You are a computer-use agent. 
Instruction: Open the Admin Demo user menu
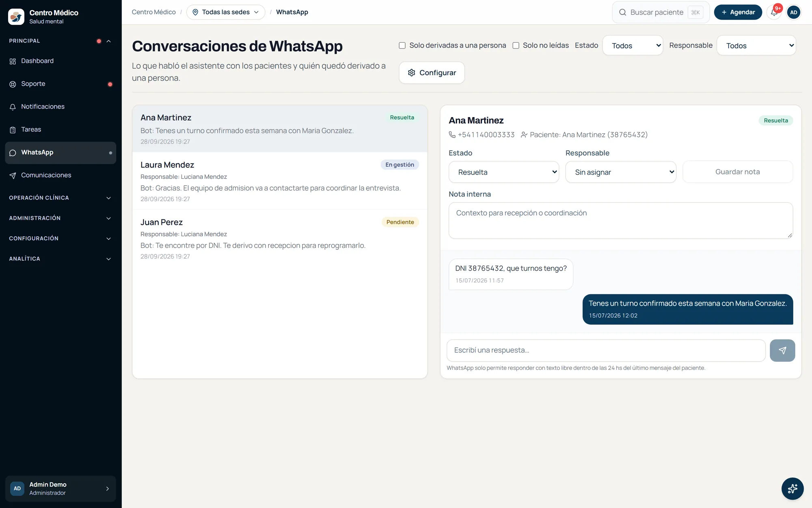tap(60, 488)
